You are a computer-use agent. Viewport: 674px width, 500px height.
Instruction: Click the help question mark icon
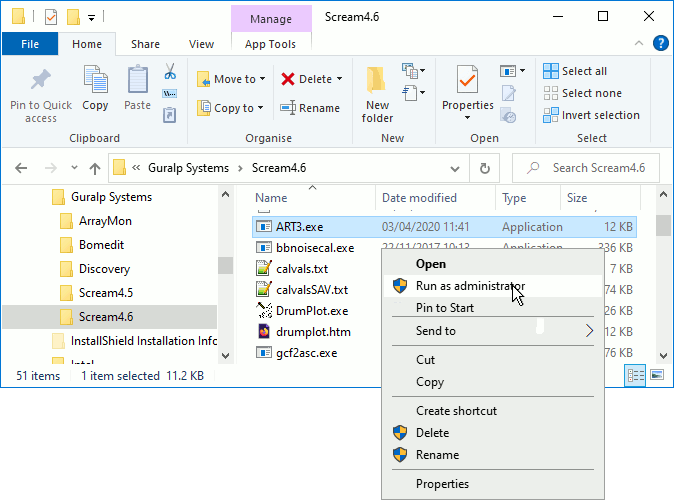point(660,43)
